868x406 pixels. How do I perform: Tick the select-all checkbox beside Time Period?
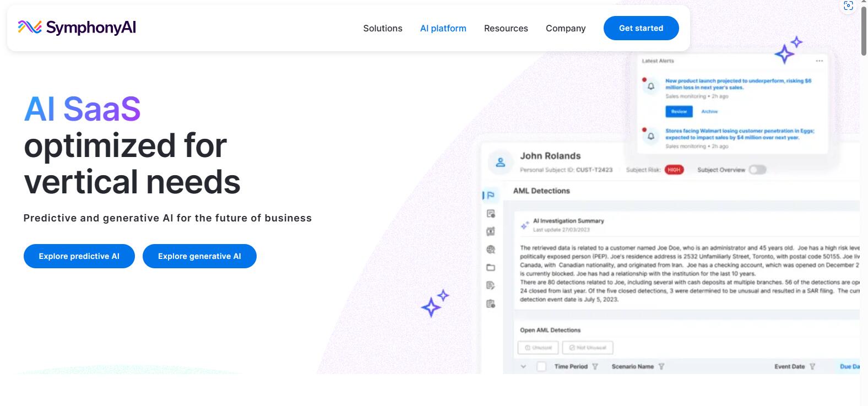pos(541,366)
